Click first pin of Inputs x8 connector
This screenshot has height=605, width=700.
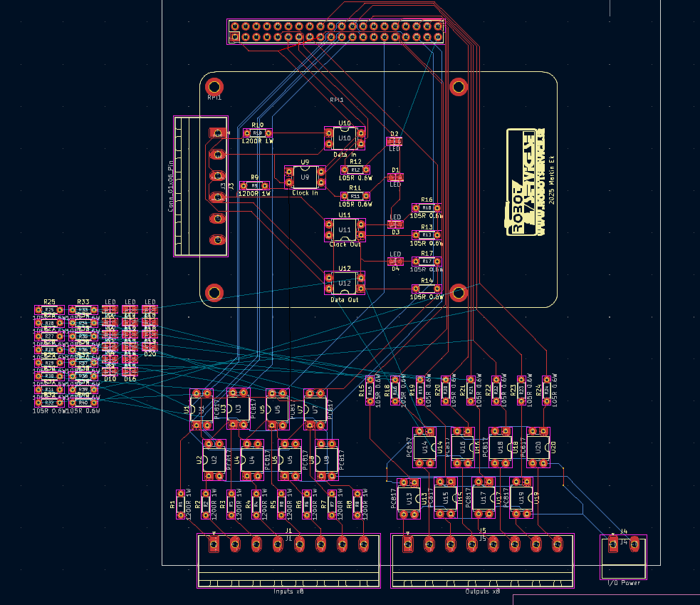point(214,544)
